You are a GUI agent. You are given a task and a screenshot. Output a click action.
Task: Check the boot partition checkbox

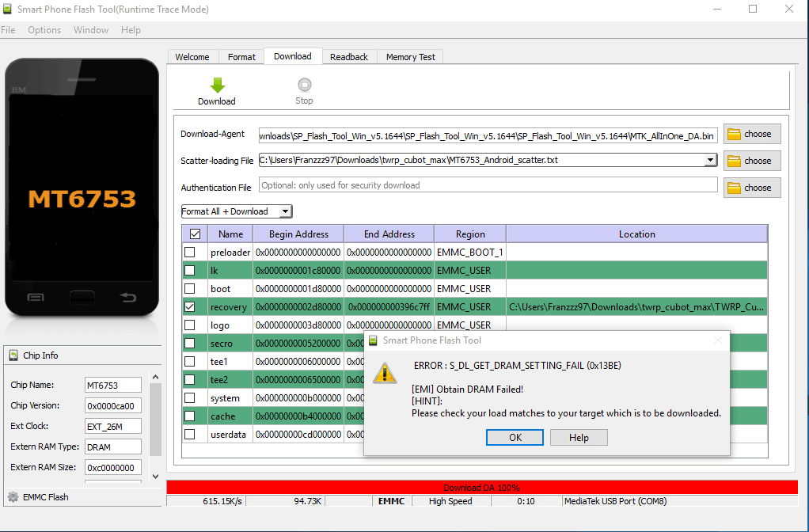point(190,288)
